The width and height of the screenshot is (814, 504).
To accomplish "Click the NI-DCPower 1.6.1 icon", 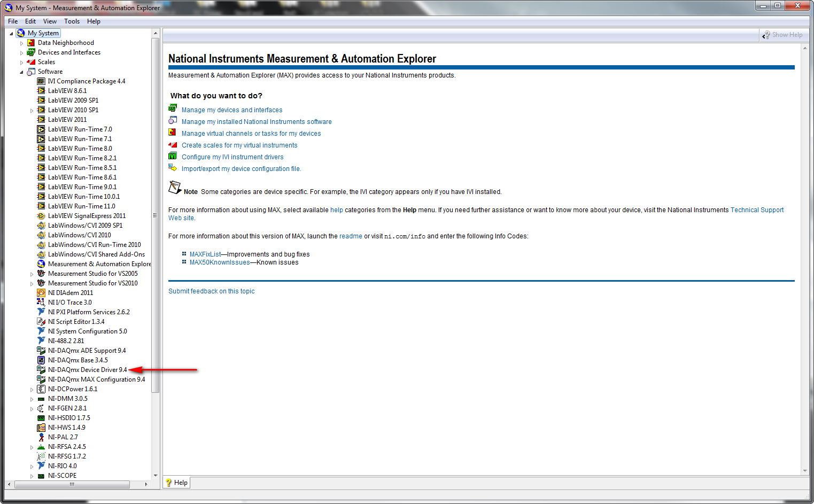I will [41, 389].
